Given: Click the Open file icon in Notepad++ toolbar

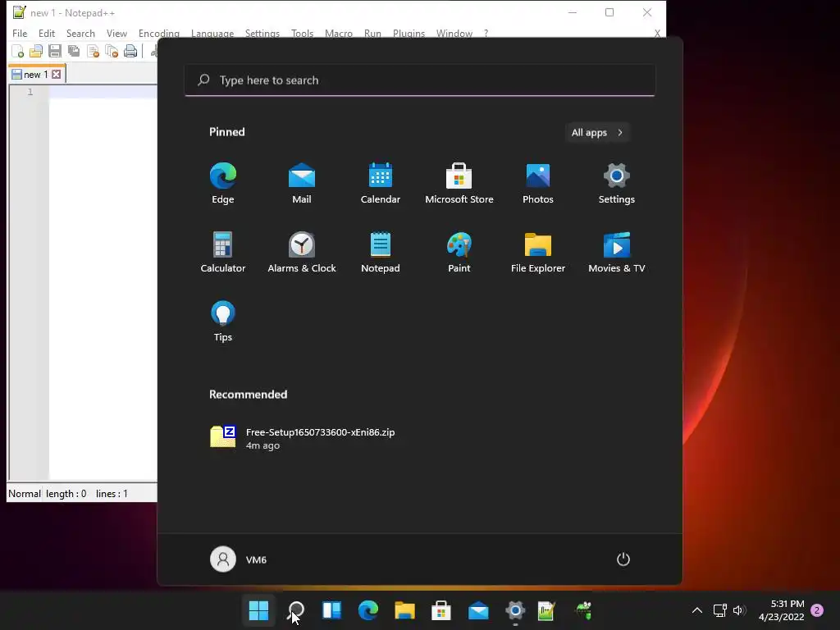Looking at the screenshot, I should click(36, 52).
